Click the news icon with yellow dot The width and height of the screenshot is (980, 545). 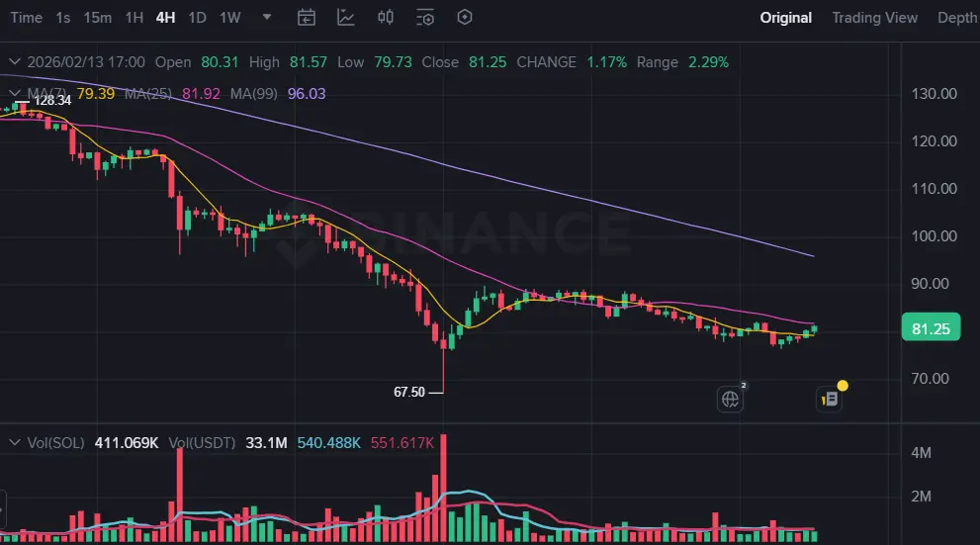[830, 399]
